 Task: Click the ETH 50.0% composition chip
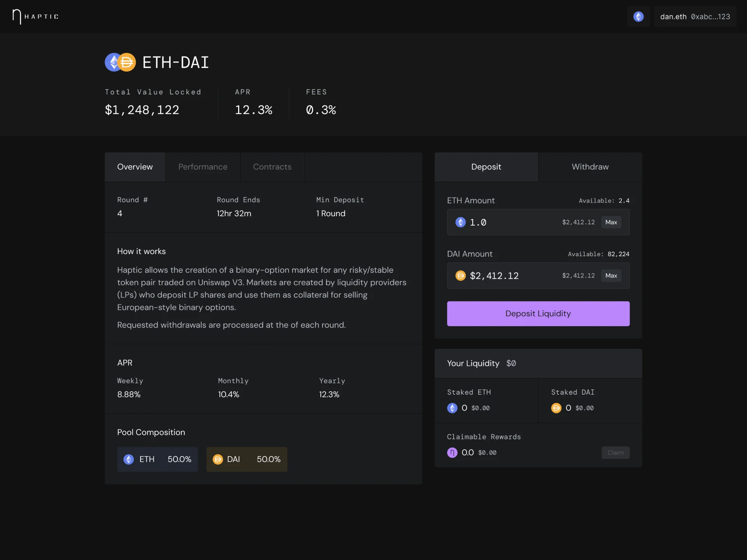coord(158,459)
